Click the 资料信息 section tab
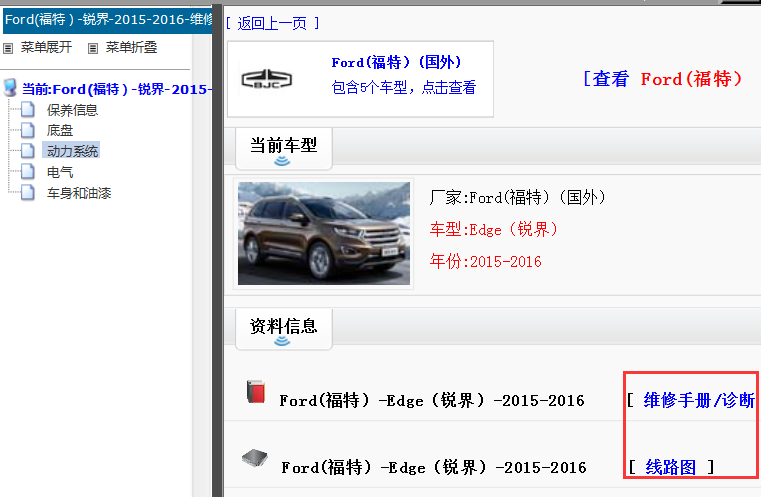The height and width of the screenshot is (497, 761). [284, 329]
